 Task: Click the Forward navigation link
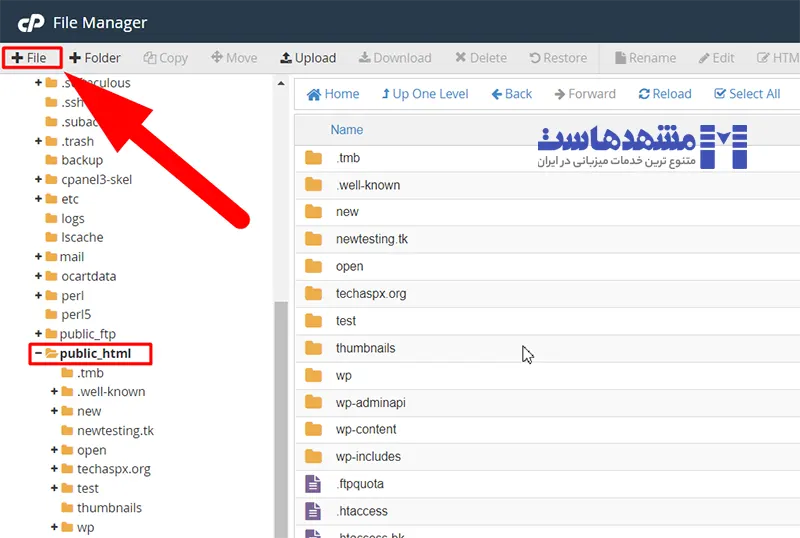point(585,94)
